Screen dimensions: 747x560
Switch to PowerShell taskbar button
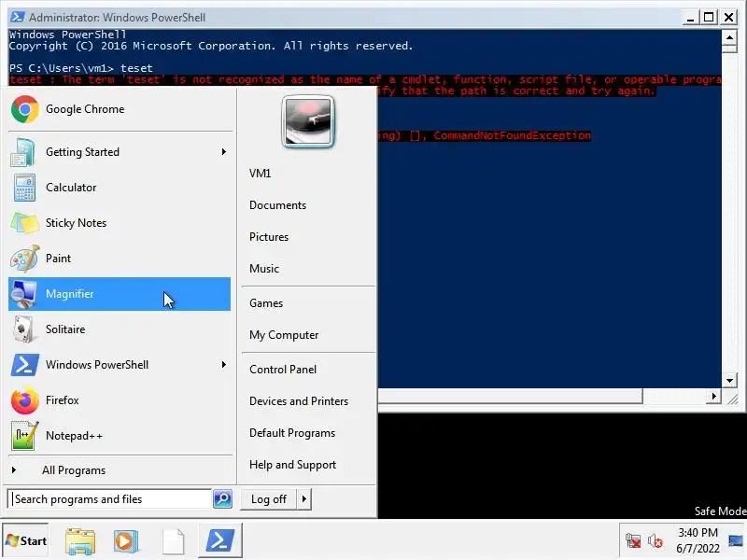pos(220,541)
